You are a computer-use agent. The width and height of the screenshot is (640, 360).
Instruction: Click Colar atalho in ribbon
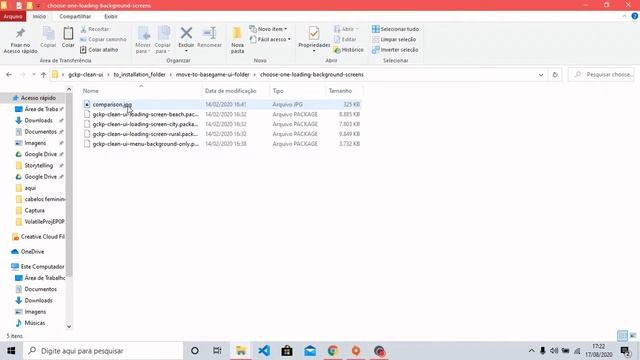click(99, 50)
